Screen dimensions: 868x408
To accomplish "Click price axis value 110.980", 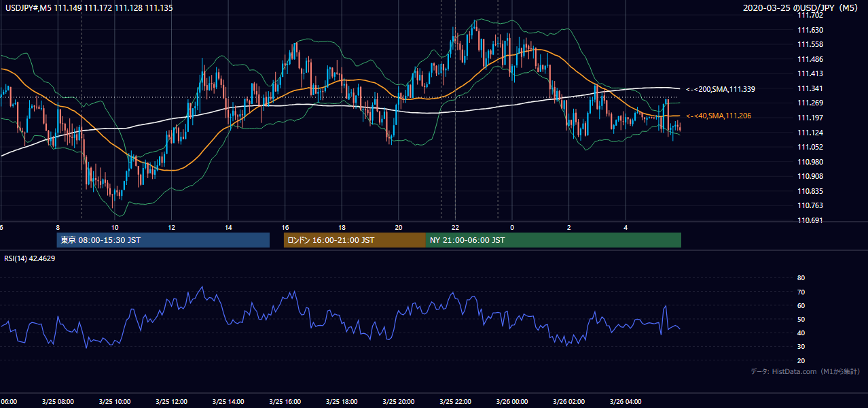I will pyautogui.click(x=810, y=162).
